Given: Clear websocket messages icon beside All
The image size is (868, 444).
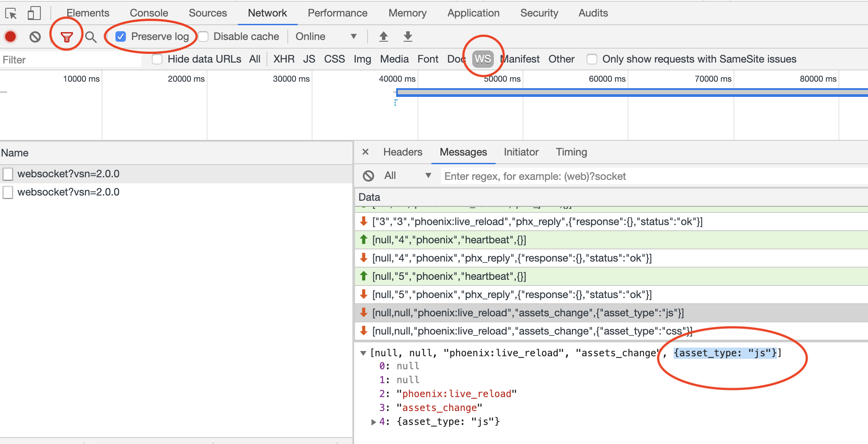Looking at the screenshot, I should (x=368, y=176).
